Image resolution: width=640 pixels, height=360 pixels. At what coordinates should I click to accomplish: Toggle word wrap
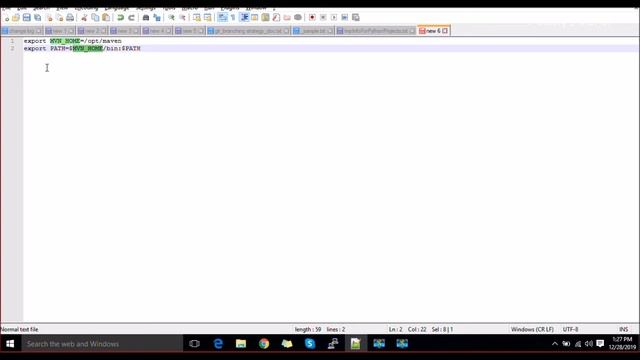(x=222, y=18)
